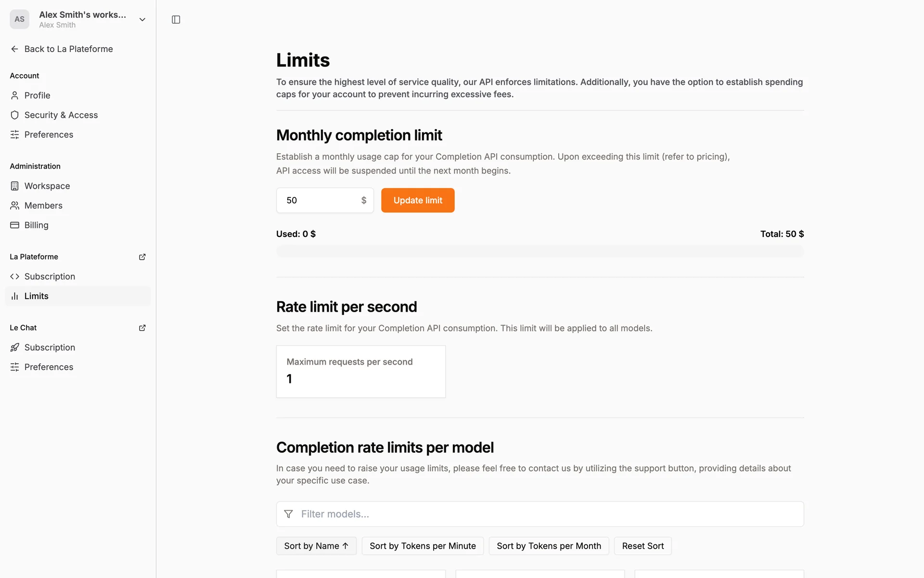
Task: Toggle Sort by Name order
Action: (316, 546)
